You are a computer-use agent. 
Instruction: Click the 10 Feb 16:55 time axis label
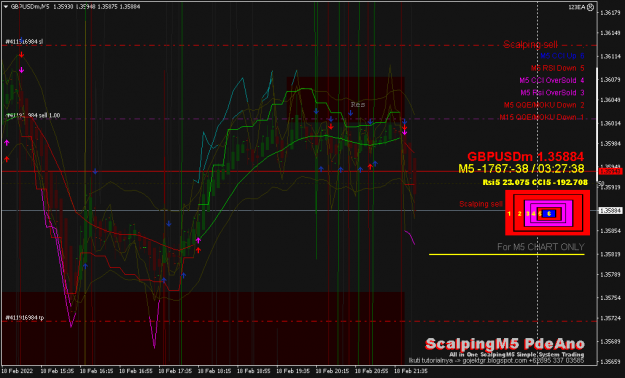coord(136,371)
